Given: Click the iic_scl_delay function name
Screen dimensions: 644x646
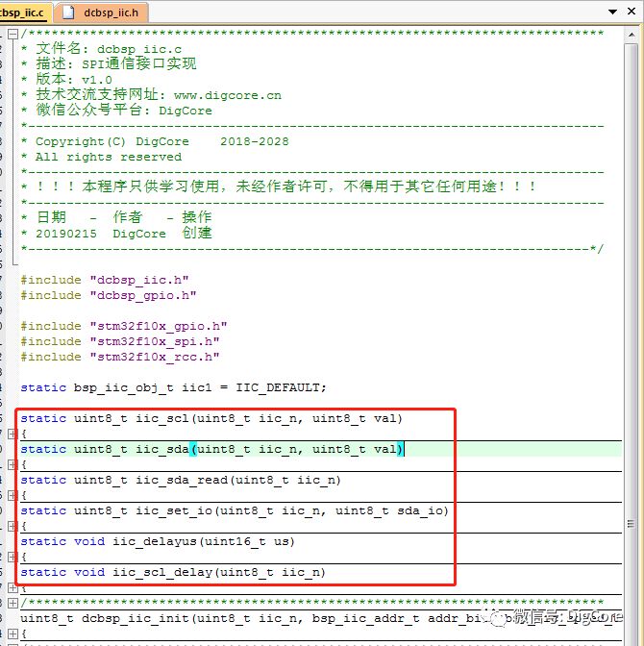Looking at the screenshot, I should point(162,573).
